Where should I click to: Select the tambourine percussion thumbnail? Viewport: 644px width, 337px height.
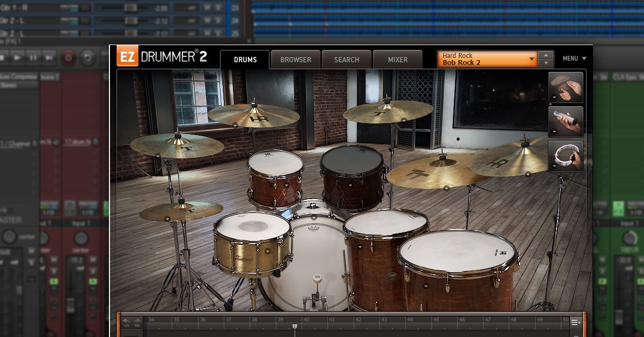(566, 156)
